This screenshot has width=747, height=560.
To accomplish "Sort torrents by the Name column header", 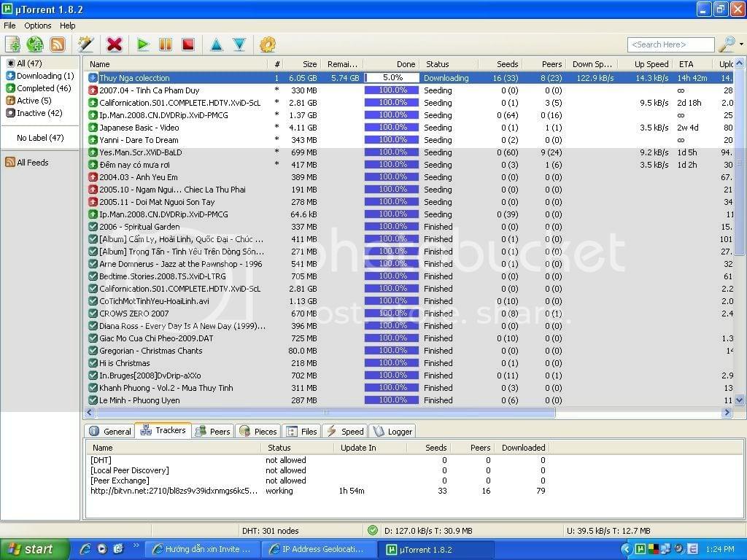I will 176,64.
